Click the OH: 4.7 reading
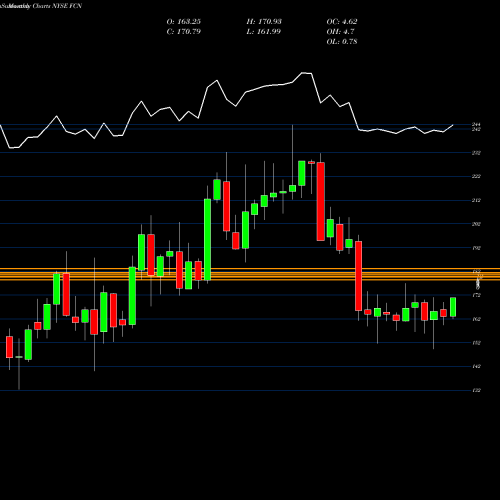This screenshot has width=500, height=500. click(x=340, y=32)
